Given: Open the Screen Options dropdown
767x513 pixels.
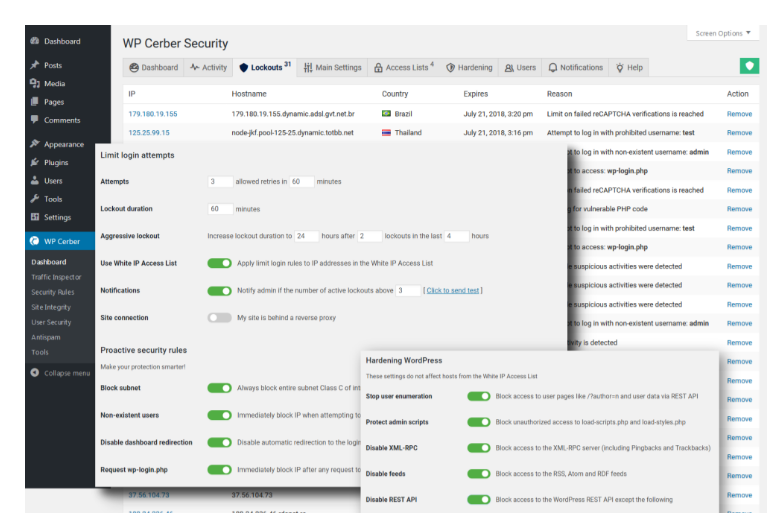Looking at the screenshot, I should pyautogui.click(x=722, y=33).
